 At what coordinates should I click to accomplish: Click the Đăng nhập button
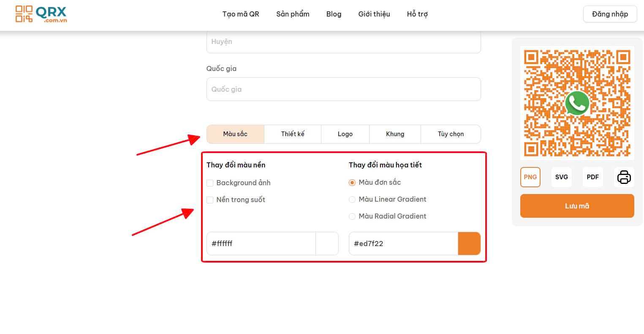[610, 14]
